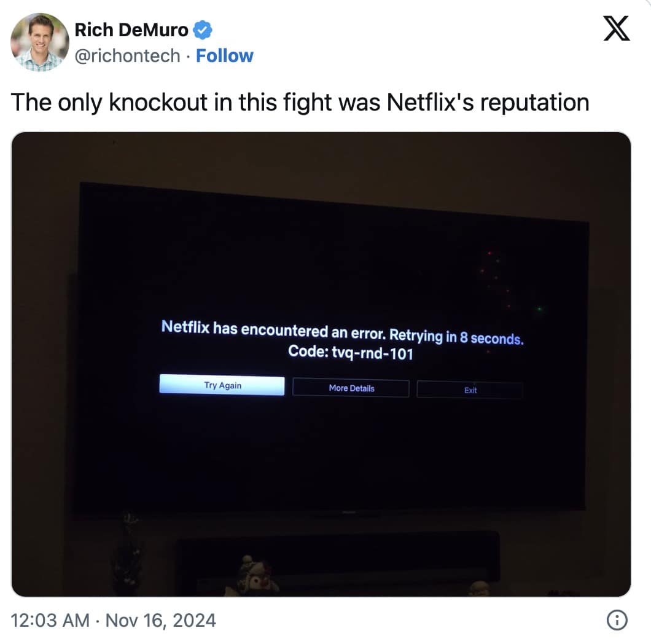The width and height of the screenshot is (651, 644).
Task: Open the tweet info circle icon
Action: 617,620
